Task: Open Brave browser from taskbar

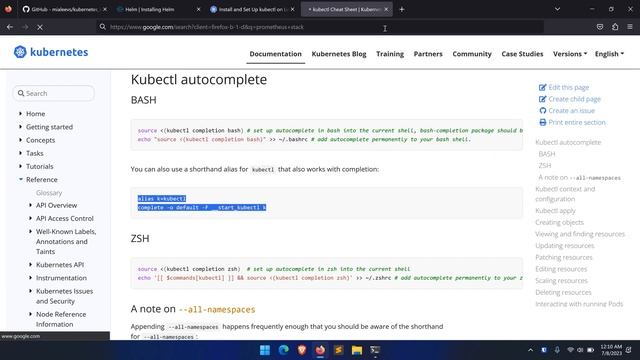Action: click(302, 350)
